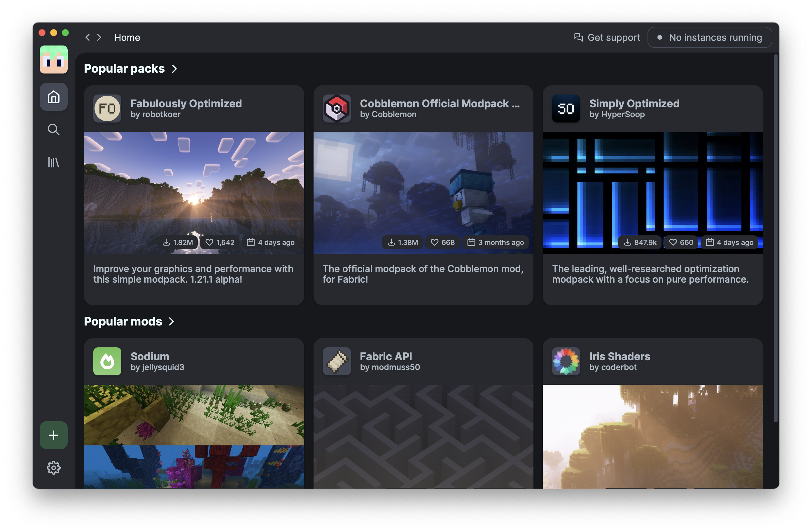
Task: Click the 1,642 hearts follower badge
Action: [x=220, y=242]
